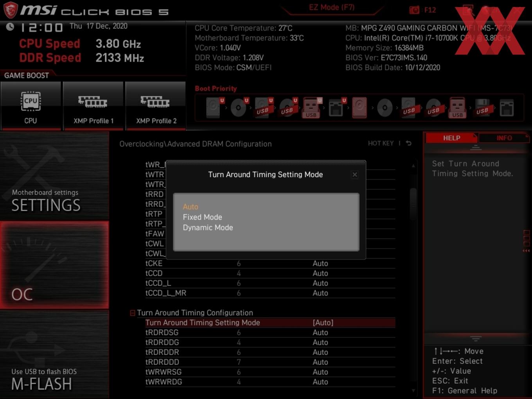Collapse Turn Around Timing Configuration section
The width and height of the screenshot is (532, 399).
[133, 313]
